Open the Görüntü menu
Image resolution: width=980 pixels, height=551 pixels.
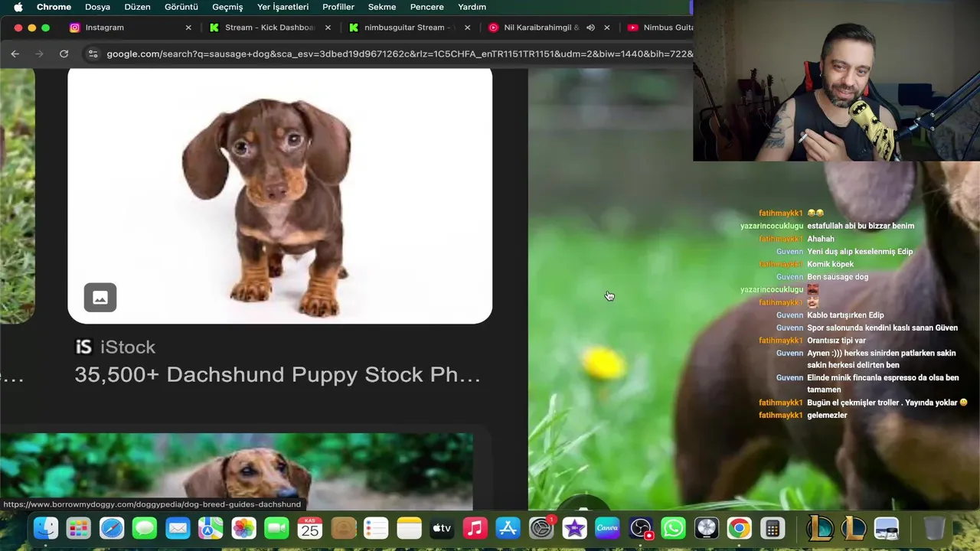pos(181,7)
